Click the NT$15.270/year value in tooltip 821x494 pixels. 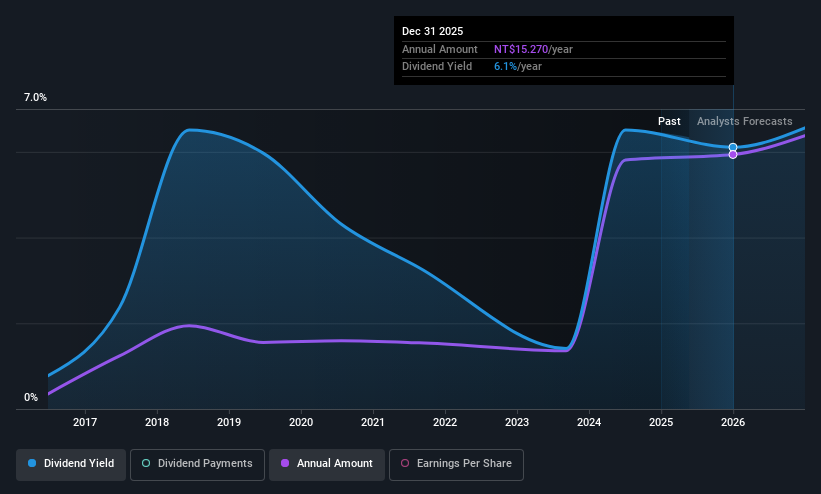pyautogui.click(x=533, y=49)
